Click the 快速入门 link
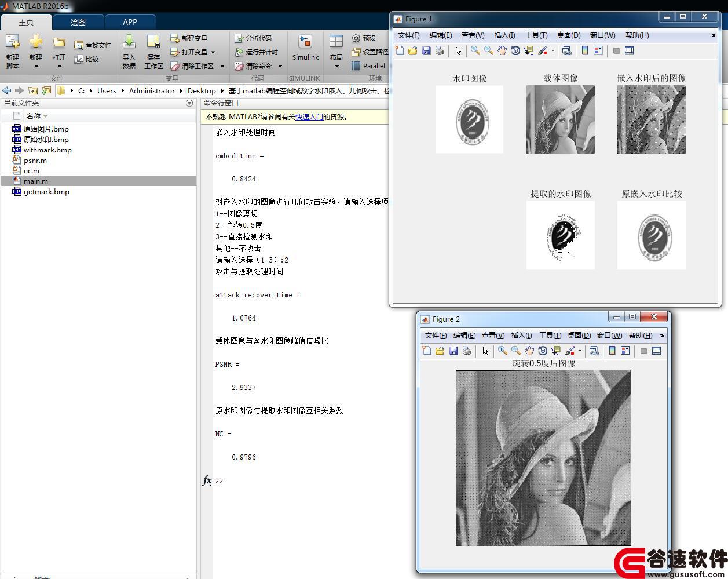728x579 pixels. pos(309,117)
